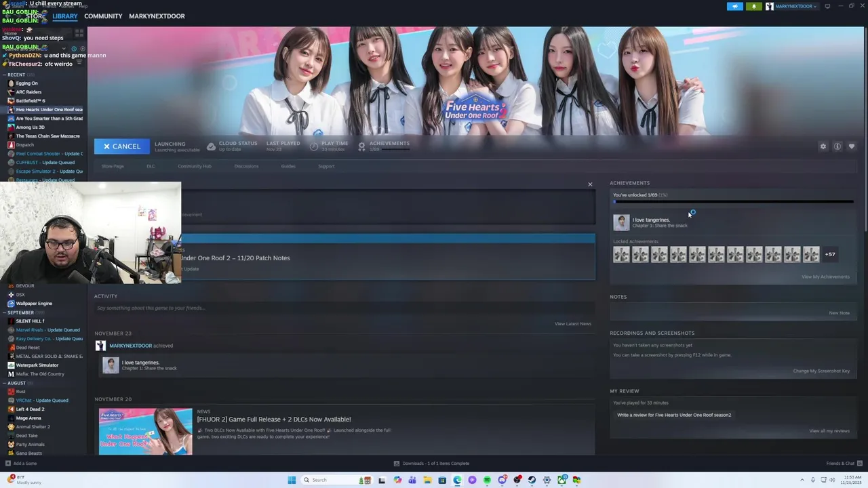Viewport: 868px width, 488px height.
Task: Open View all my reviews link
Action: 829,431
